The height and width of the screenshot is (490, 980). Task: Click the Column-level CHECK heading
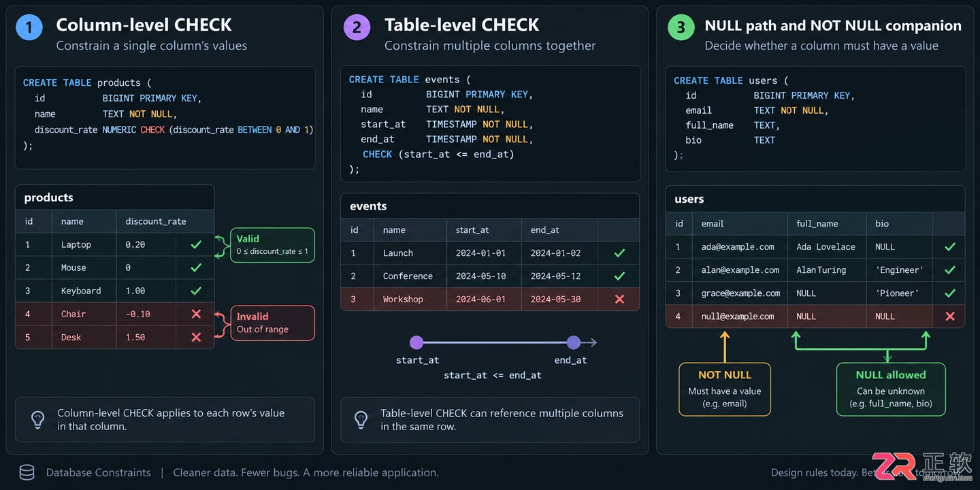click(x=144, y=25)
